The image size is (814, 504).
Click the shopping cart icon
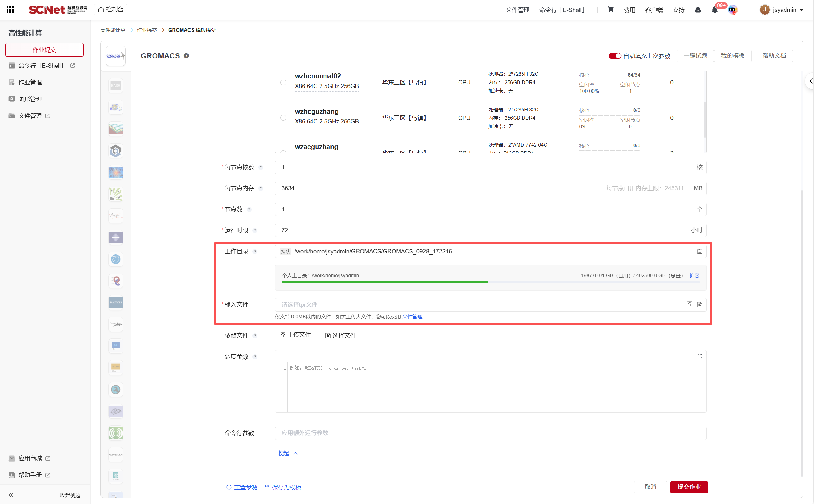[610, 10]
